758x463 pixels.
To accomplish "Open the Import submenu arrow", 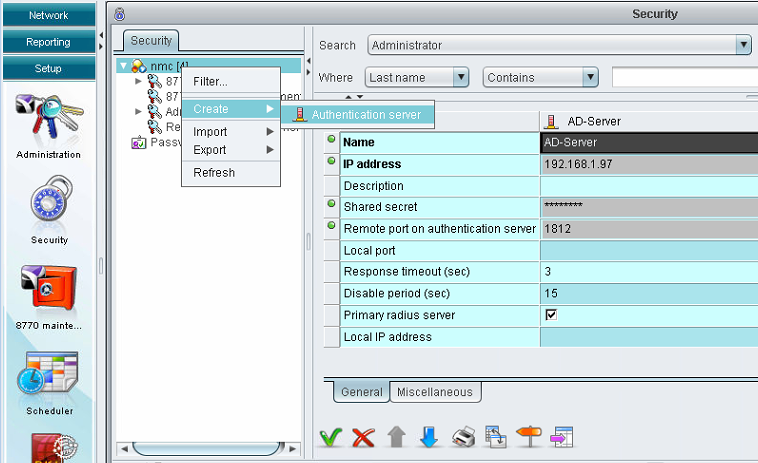I will point(270,131).
